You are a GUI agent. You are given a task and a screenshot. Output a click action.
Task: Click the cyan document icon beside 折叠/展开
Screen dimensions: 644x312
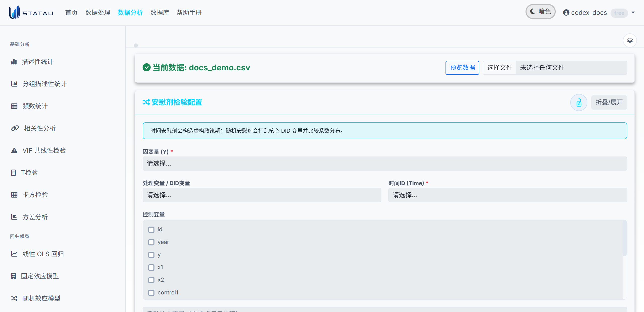tap(579, 102)
